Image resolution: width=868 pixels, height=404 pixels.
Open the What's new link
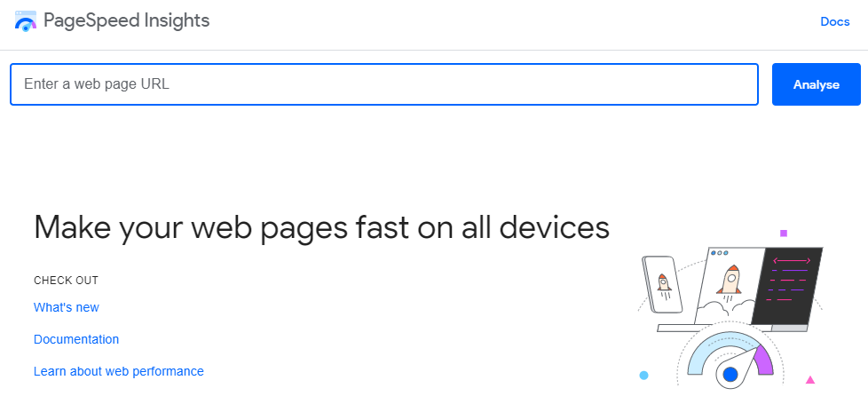point(67,307)
